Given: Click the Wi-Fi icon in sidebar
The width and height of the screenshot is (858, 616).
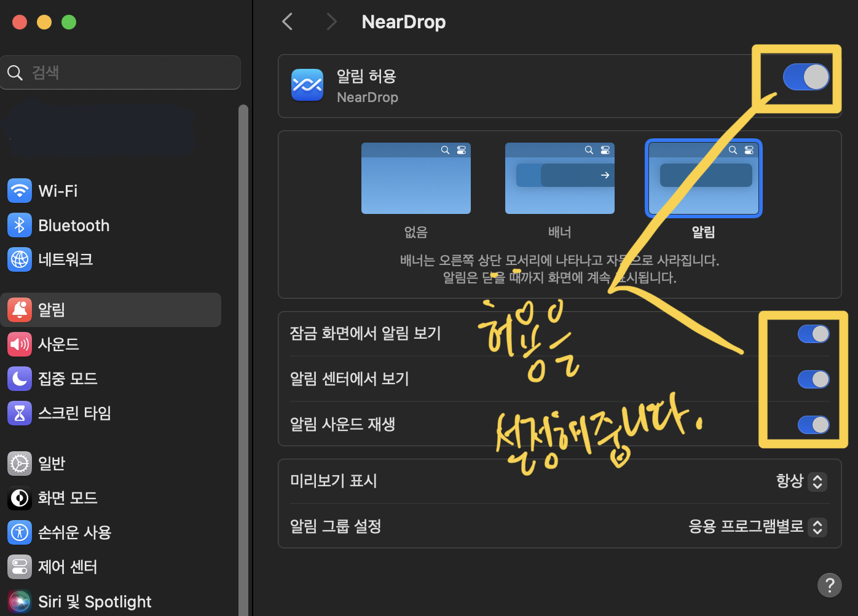Looking at the screenshot, I should tap(20, 191).
